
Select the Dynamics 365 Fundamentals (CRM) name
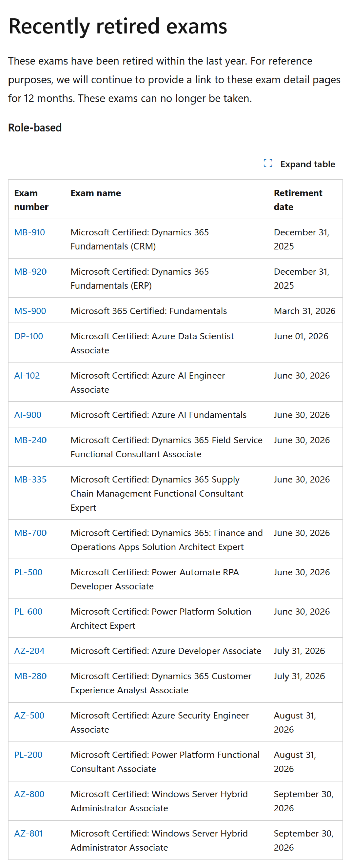click(x=140, y=239)
